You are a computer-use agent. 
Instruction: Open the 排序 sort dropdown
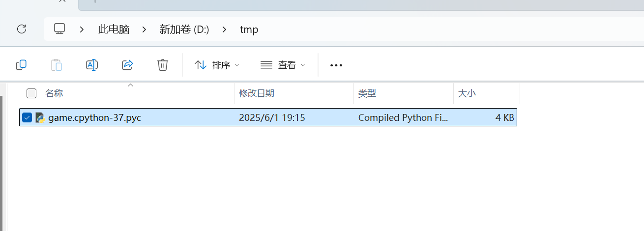pos(217,65)
